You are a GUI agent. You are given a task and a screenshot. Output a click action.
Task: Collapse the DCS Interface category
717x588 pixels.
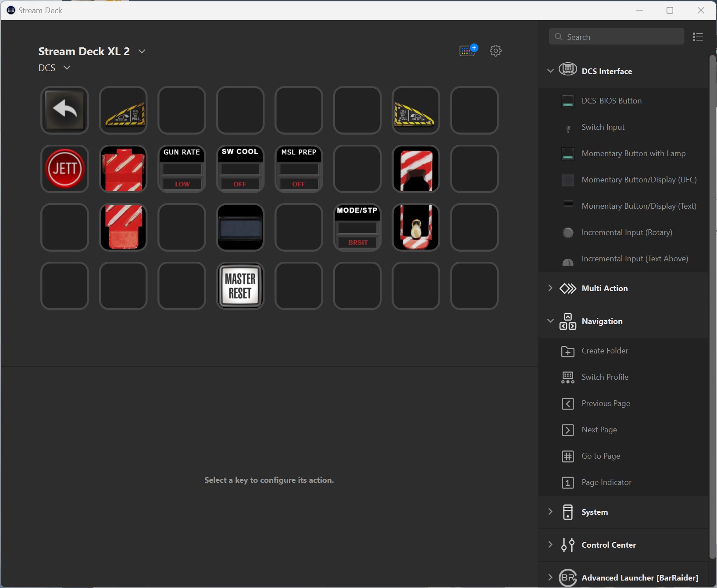(550, 71)
